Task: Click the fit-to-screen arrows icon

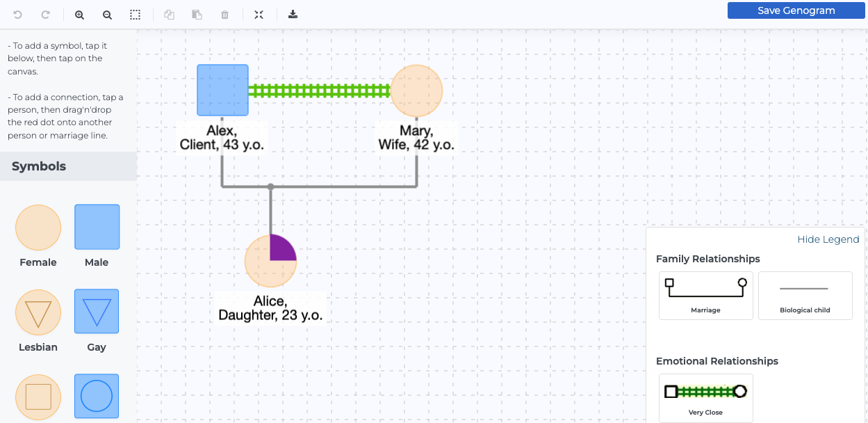Action: pos(259,15)
